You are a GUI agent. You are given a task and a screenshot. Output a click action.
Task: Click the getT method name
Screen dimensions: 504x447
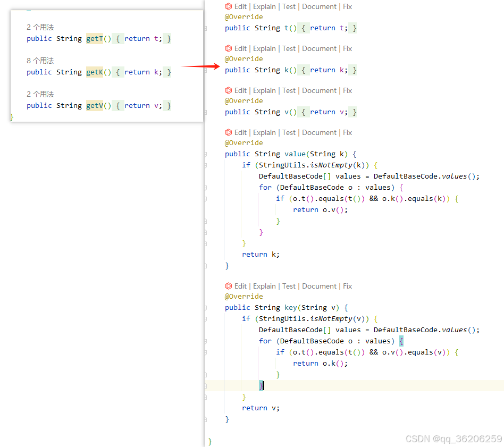coord(95,39)
